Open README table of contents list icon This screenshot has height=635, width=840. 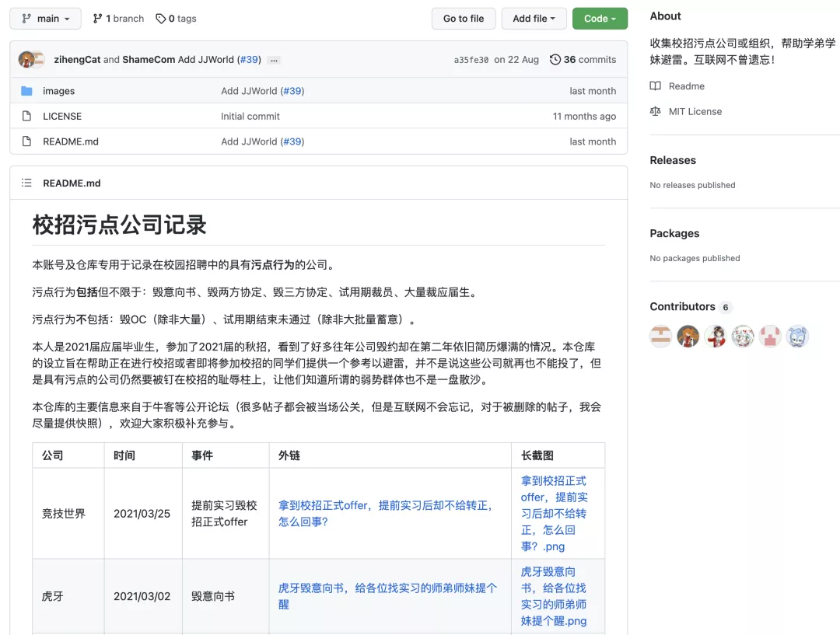point(26,183)
